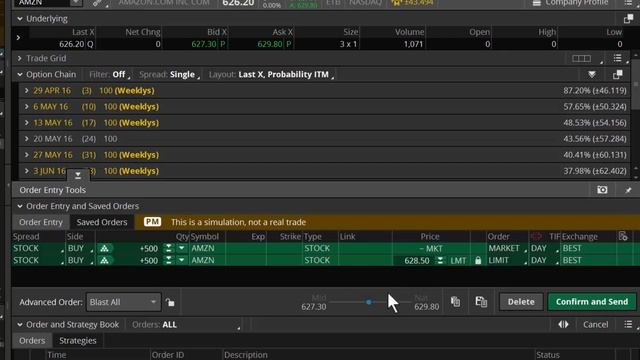The height and width of the screenshot is (360, 640).
Task: Click the Mid-to-Nat price slider handle
Action: point(369,302)
